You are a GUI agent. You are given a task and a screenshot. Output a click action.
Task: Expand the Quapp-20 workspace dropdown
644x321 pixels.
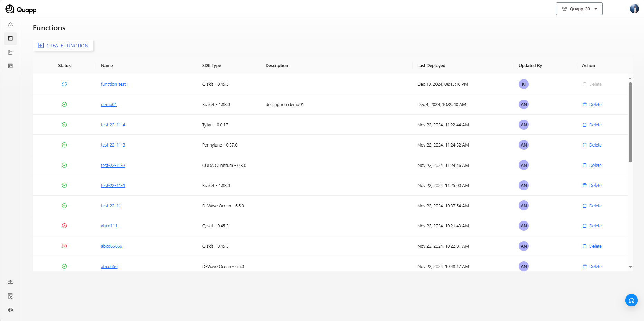[x=579, y=9]
